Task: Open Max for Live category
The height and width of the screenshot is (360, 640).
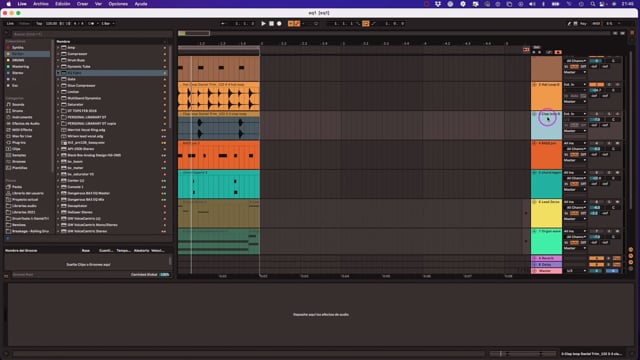Action: coord(22,136)
